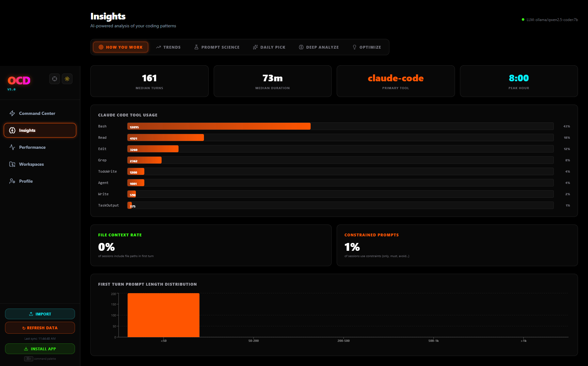Click the Grep usage bar
The height and width of the screenshot is (366, 588).
coord(144,160)
